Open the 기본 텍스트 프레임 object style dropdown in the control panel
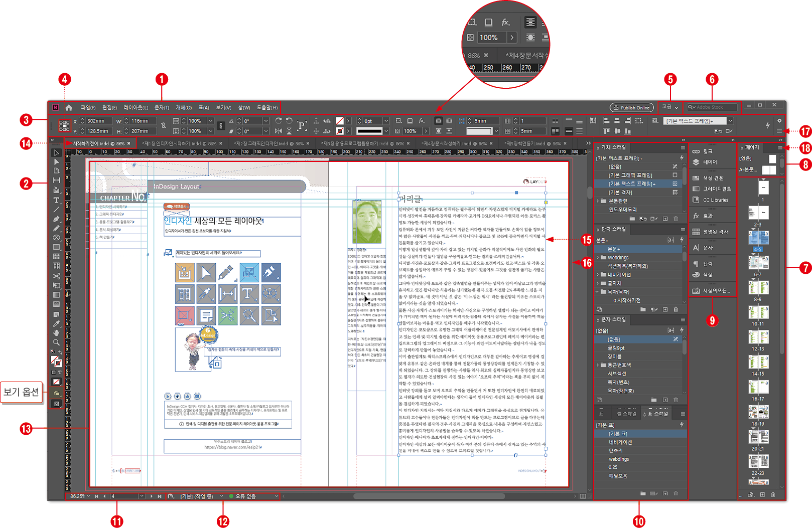 730,121
